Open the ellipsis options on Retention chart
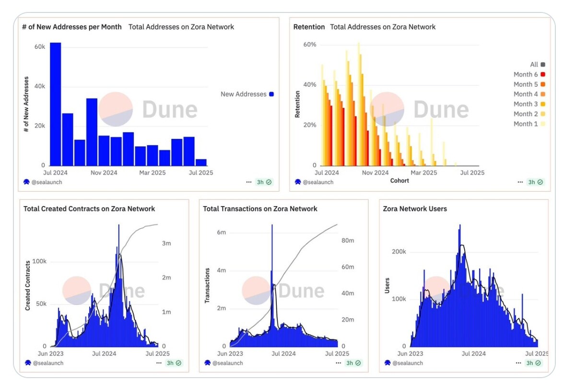Viewport: 564px width, 392px height. 520,182
